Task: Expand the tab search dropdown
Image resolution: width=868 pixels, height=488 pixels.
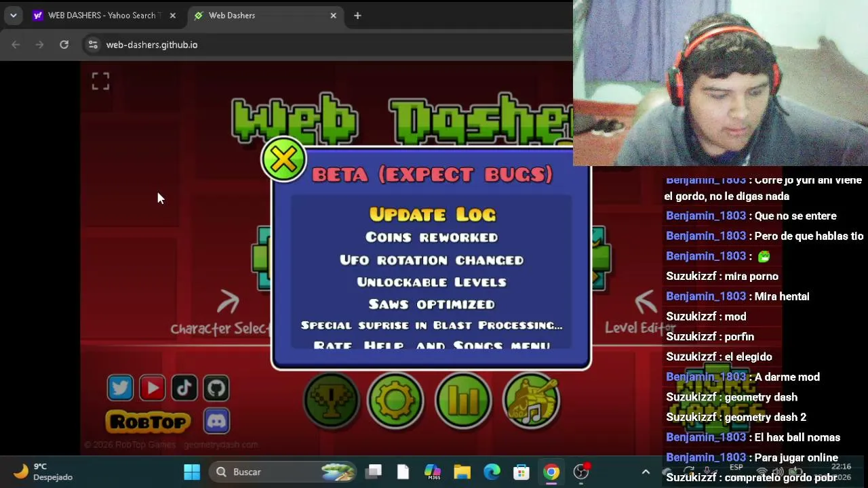Action: click(13, 16)
